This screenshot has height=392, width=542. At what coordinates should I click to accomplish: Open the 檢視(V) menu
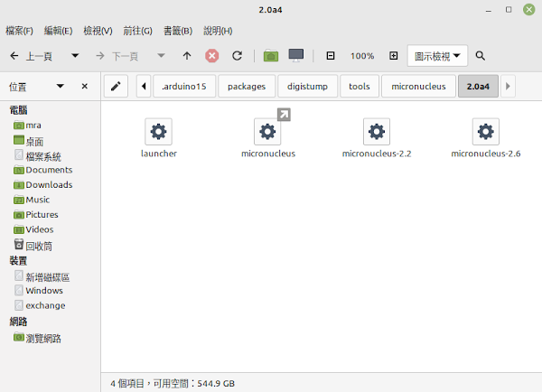point(98,31)
